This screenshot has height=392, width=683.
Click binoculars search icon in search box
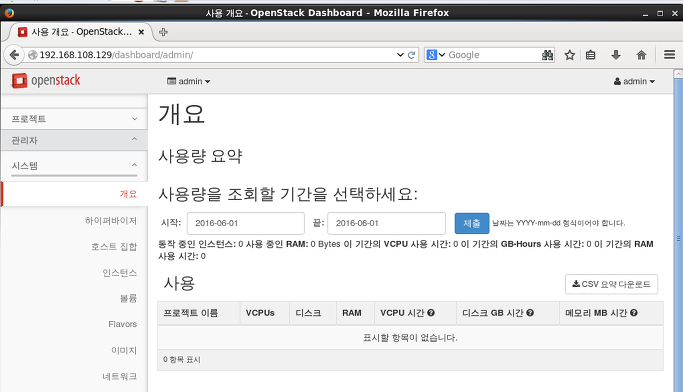pos(547,55)
